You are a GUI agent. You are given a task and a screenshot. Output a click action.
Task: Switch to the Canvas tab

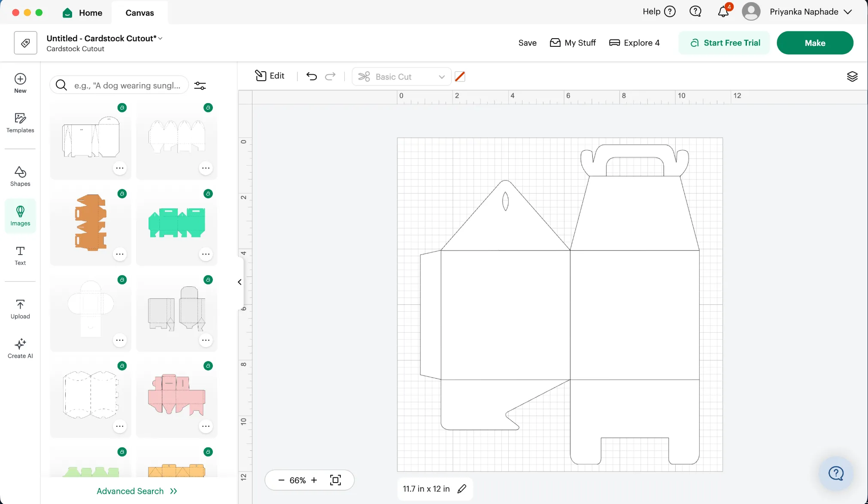tap(140, 12)
